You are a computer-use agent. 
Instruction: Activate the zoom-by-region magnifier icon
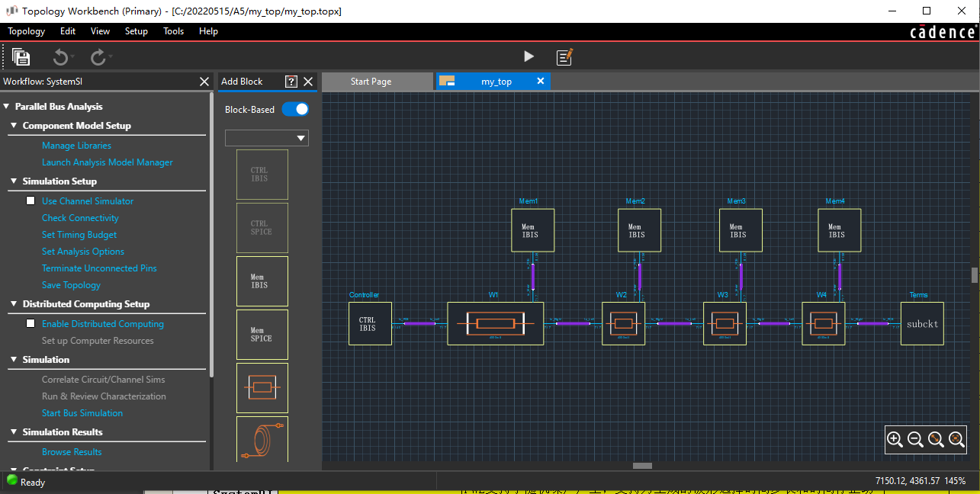click(x=936, y=439)
